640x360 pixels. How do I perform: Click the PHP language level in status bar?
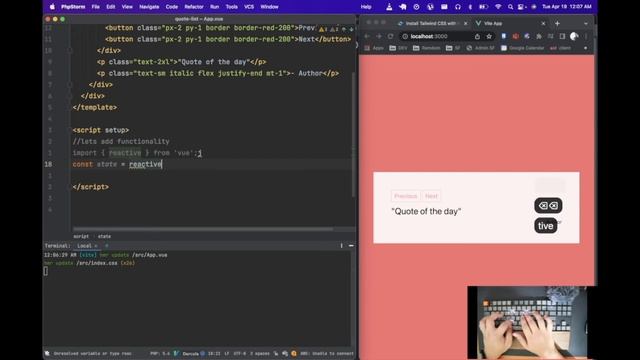pos(160,353)
